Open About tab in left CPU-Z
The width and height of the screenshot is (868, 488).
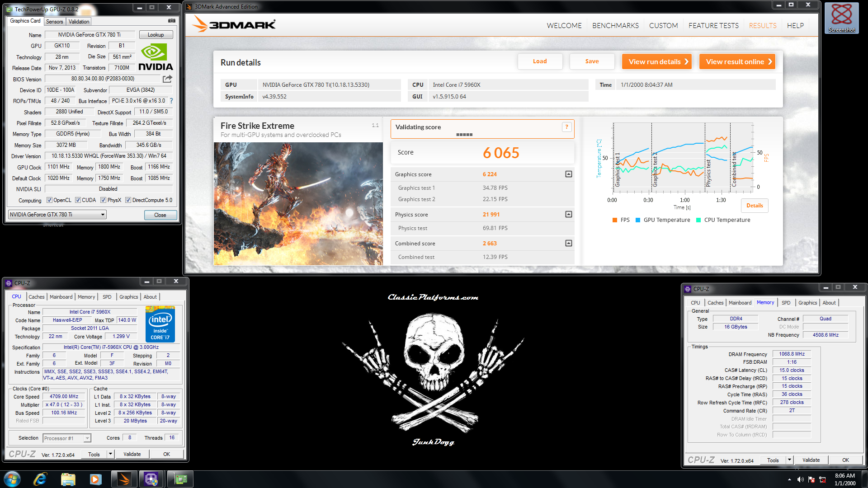click(150, 297)
